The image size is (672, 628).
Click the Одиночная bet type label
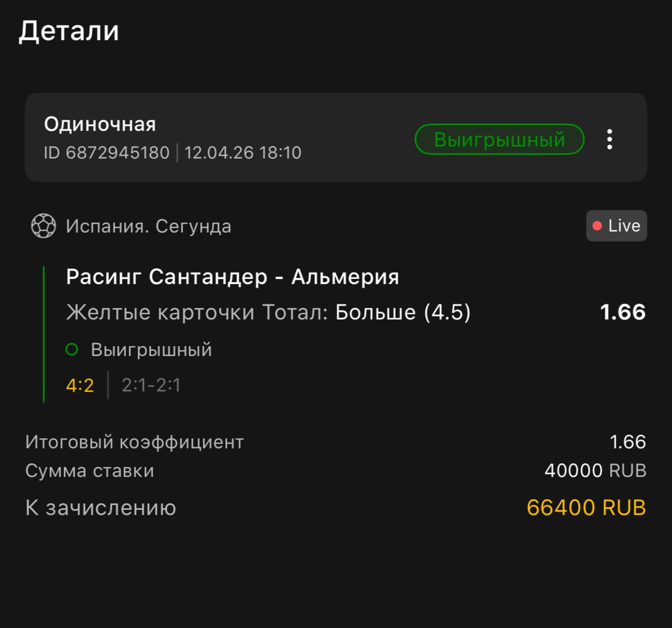tap(100, 124)
